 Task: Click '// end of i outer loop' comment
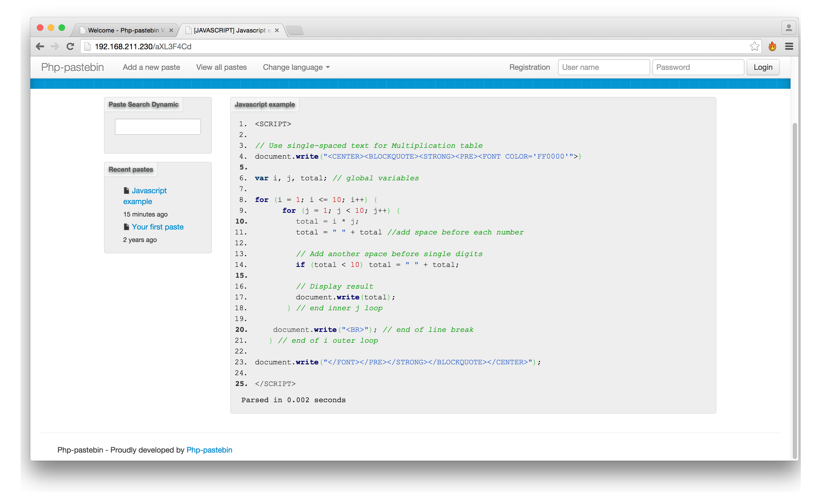(x=328, y=340)
